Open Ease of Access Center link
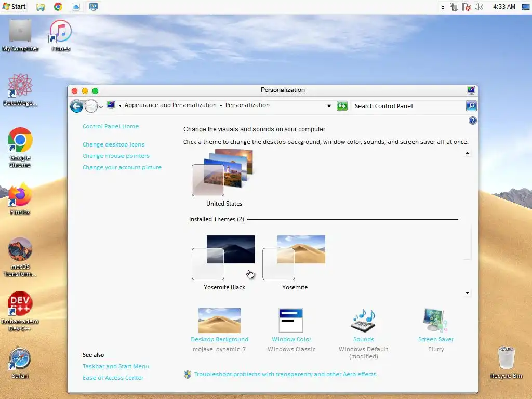The height and width of the screenshot is (399, 532). [113, 378]
